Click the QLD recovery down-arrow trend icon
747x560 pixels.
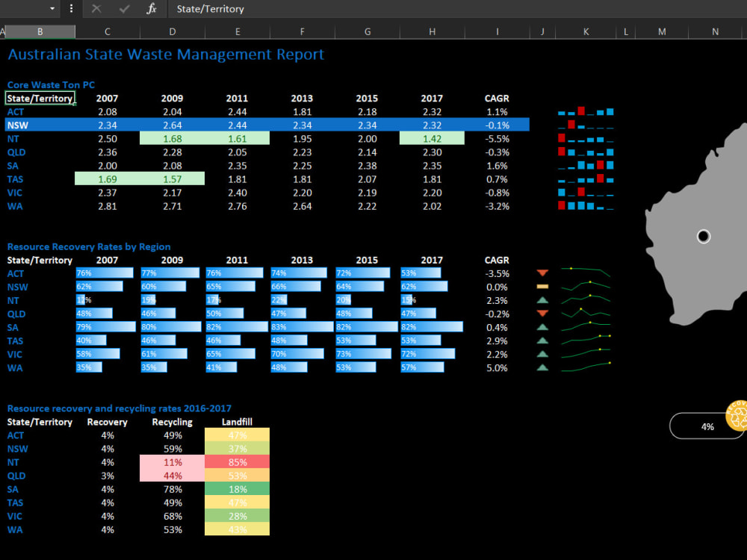pyautogui.click(x=542, y=314)
